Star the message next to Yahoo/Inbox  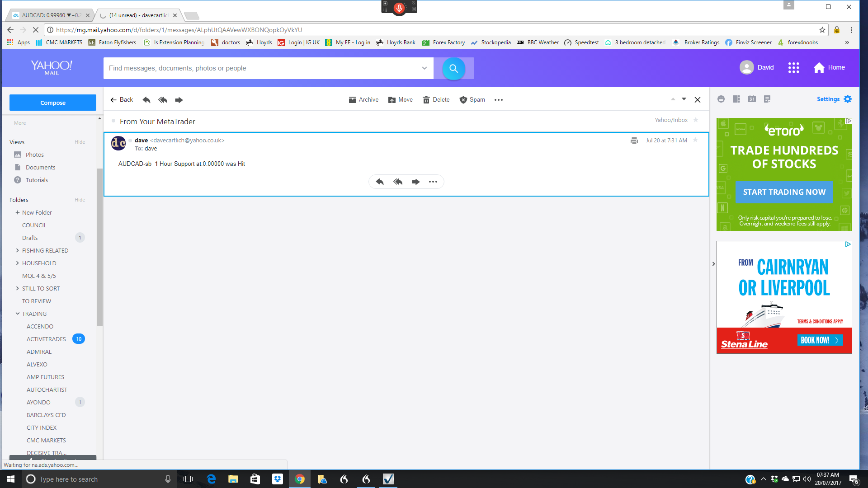pyautogui.click(x=696, y=120)
